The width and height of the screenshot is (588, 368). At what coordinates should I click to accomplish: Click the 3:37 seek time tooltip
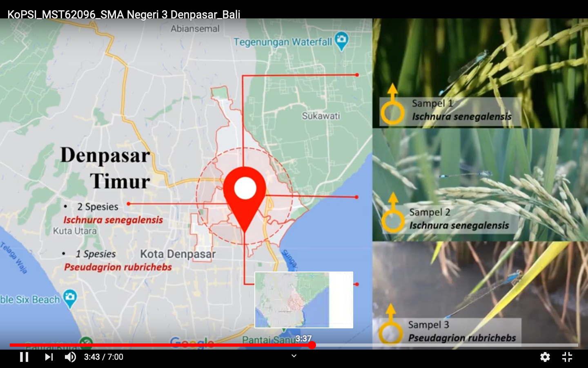[303, 339]
